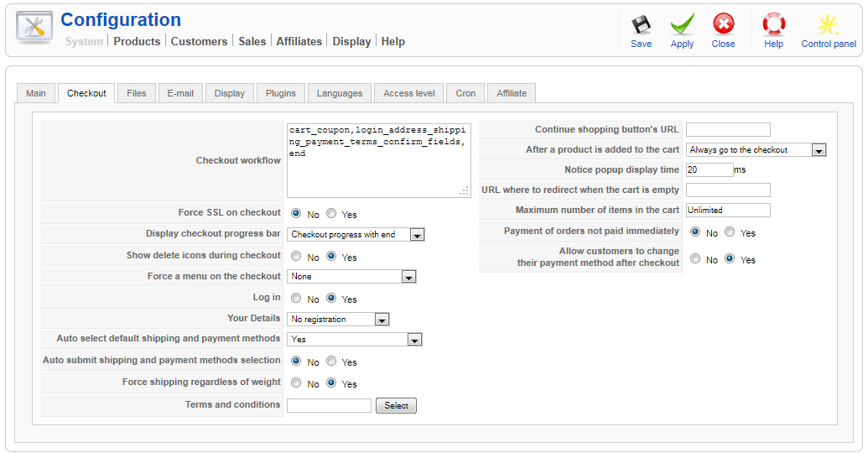Click the green Apply checkmark icon
Image resolution: width=868 pixels, height=458 pixels.
coord(682,25)
